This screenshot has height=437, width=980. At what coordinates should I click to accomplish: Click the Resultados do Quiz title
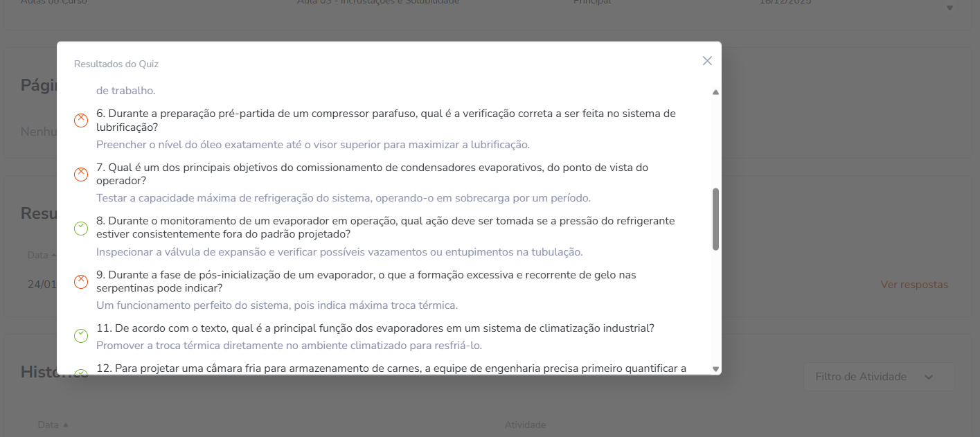[116, 64]
